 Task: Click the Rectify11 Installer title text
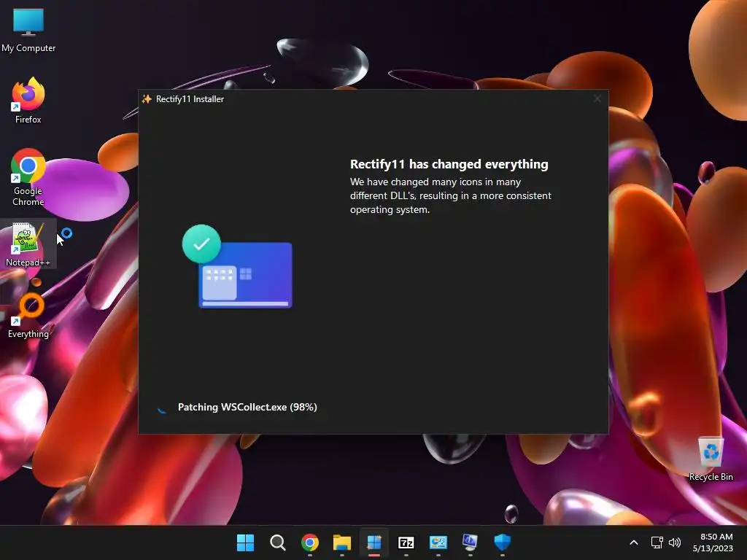(x=190, y=99)
